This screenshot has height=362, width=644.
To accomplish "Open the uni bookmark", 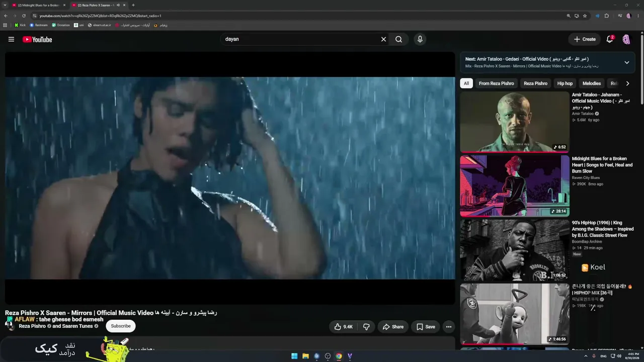I will click(79, 25).
